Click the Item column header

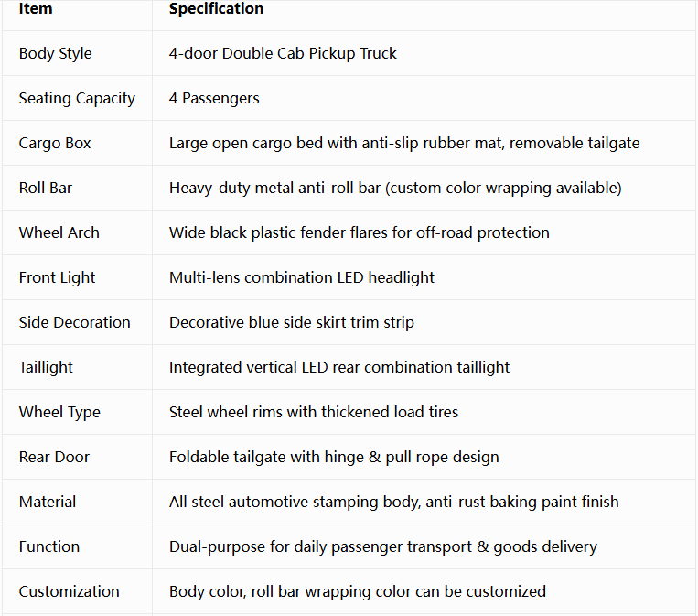tap(36, 8)
